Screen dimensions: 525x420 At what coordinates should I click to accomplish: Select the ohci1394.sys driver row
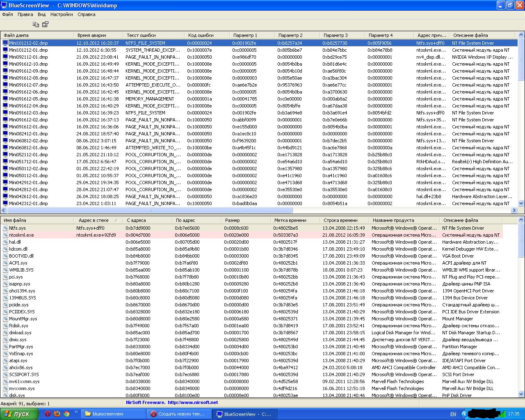(251, 291)
